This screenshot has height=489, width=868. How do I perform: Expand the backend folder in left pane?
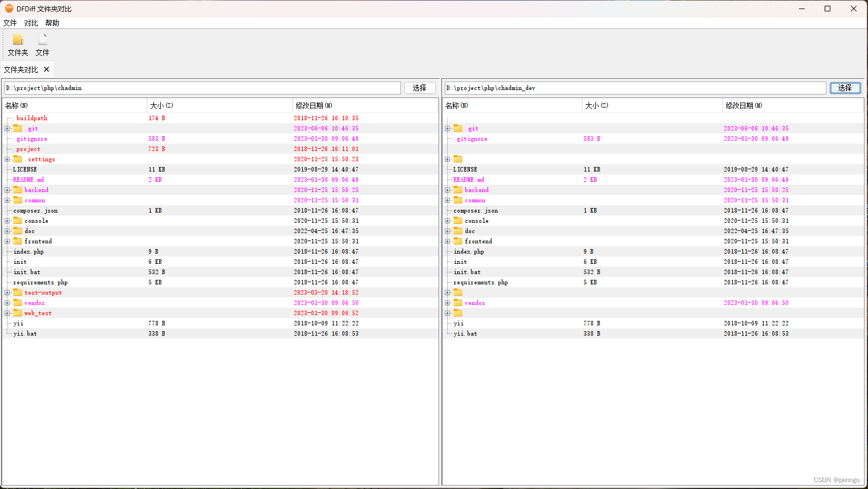[x=7, y=190]
